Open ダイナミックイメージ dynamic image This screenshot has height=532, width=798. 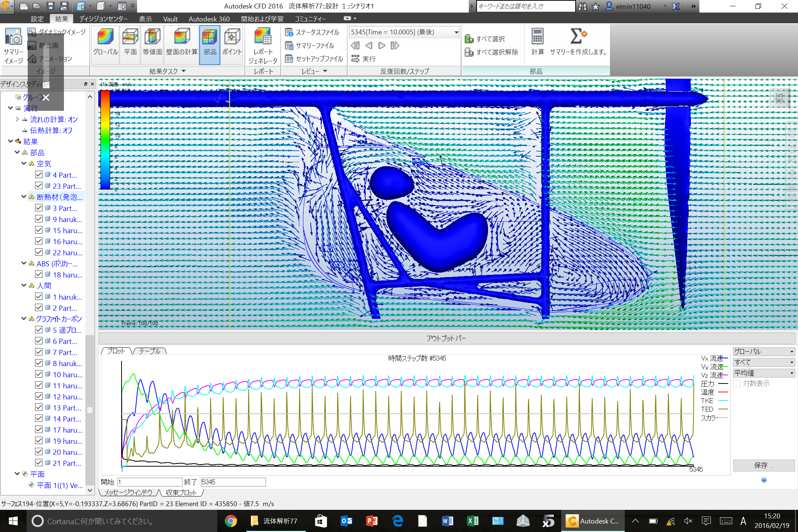pyautogui.click(x=57, y=32)
